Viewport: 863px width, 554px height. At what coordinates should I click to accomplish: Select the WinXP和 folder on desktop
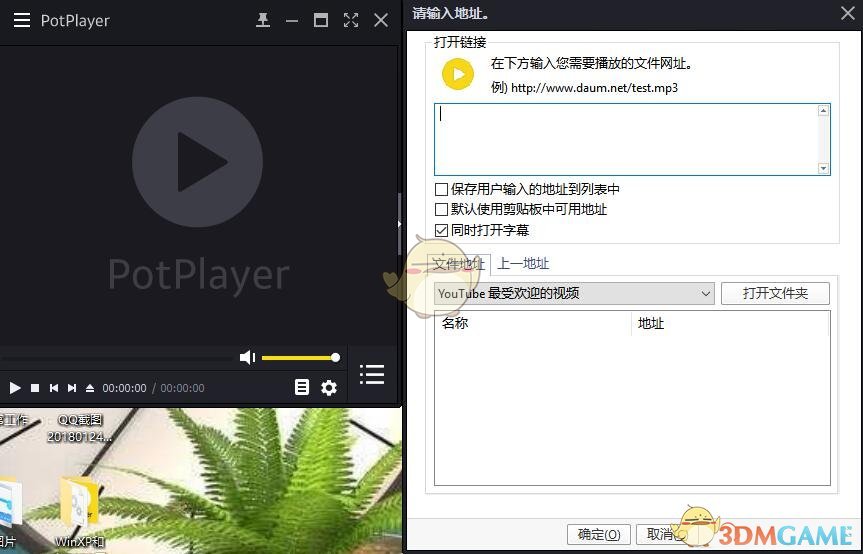point(79,513)
